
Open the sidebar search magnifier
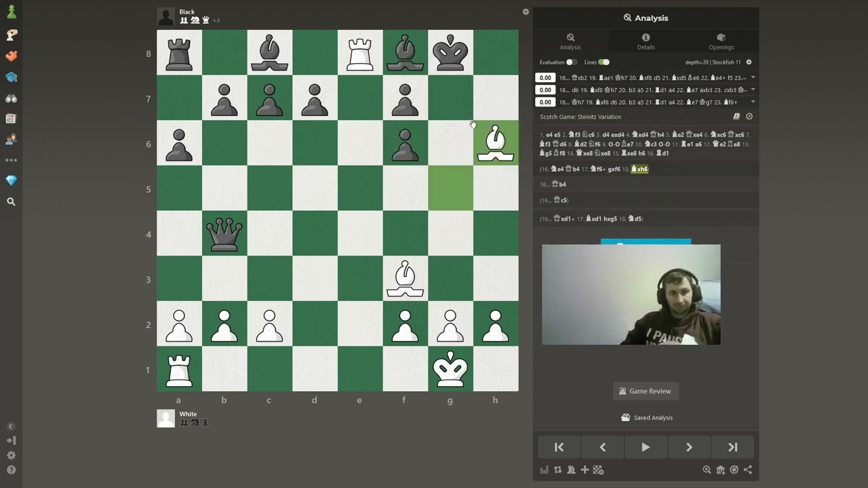point(11,201)
